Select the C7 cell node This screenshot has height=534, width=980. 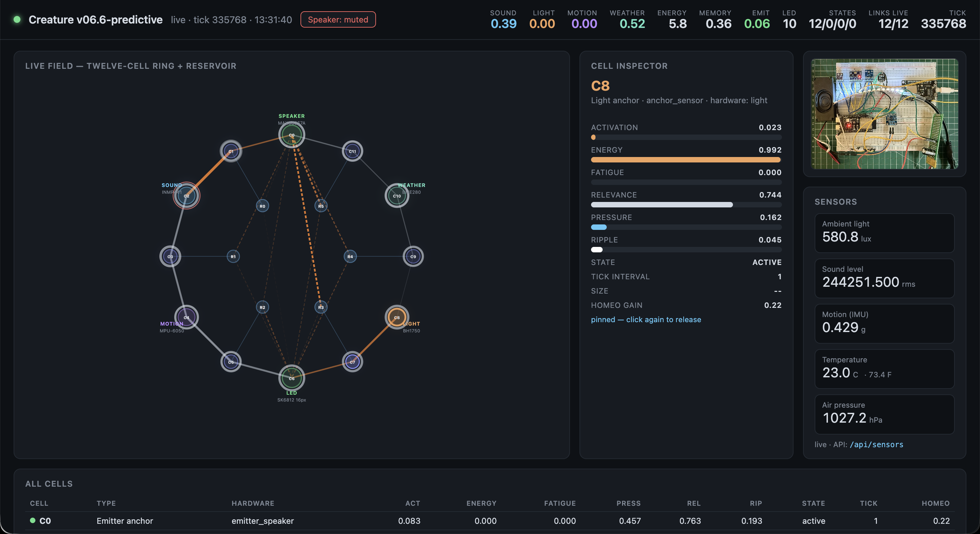[352, 362]
